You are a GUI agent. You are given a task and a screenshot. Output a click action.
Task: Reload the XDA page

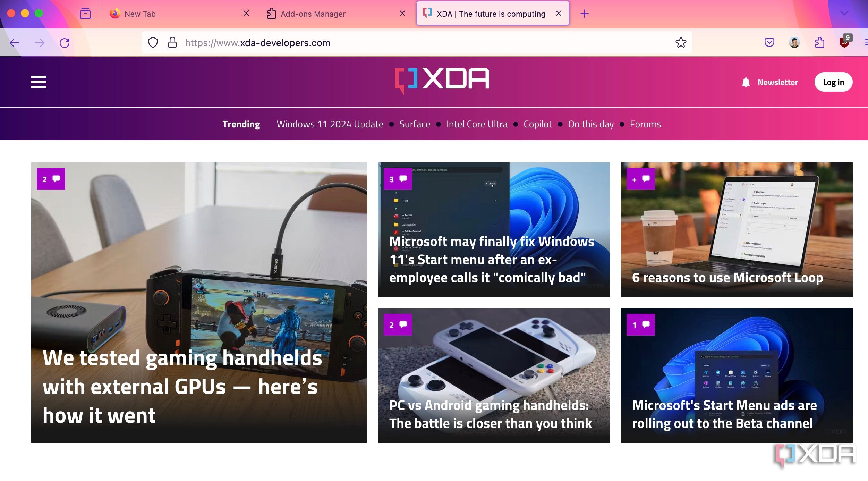(65, 43)
